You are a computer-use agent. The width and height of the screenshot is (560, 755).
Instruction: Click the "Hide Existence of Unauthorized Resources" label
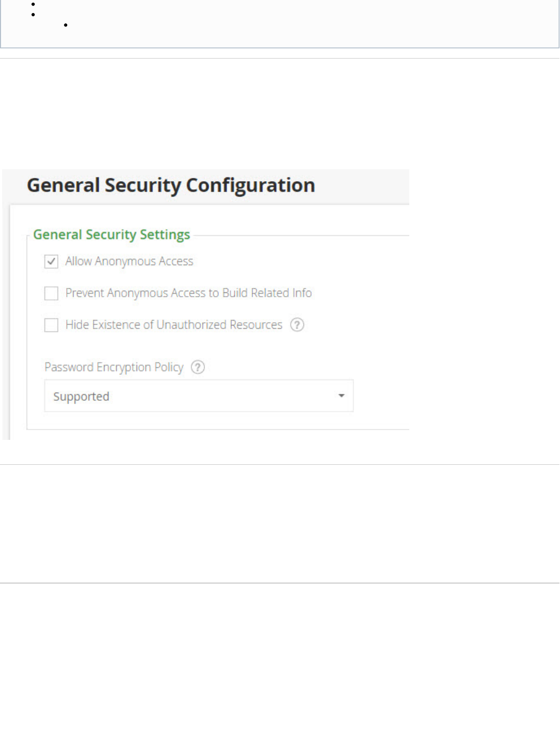(173, 325)
